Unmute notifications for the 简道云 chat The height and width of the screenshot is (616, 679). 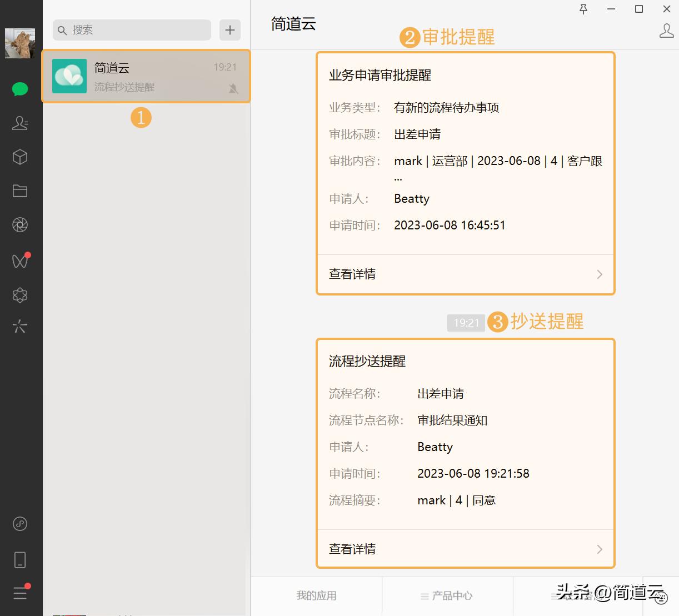click(x=233, y=89)
